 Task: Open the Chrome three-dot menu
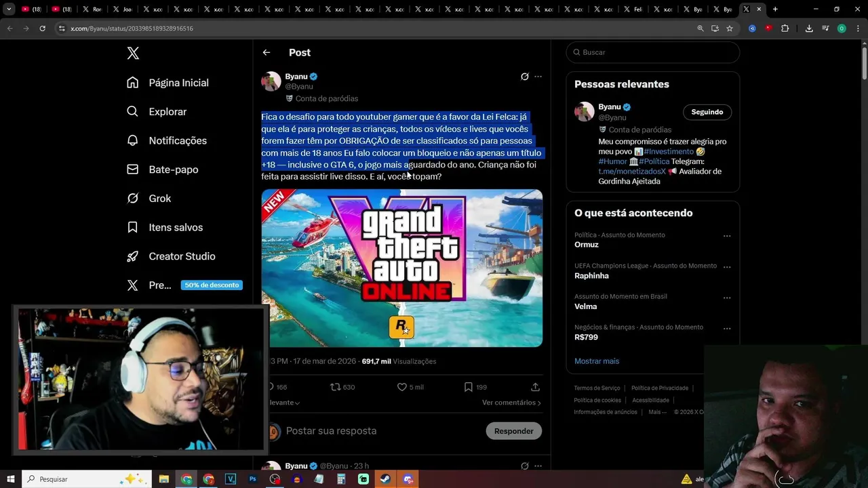(x=858, y=28)
